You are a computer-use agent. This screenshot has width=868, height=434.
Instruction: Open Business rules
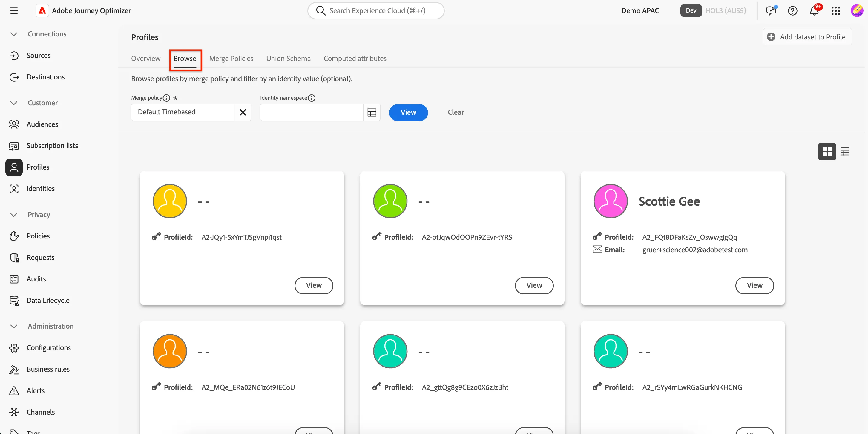pyautogui.click(x=48, y=369)
